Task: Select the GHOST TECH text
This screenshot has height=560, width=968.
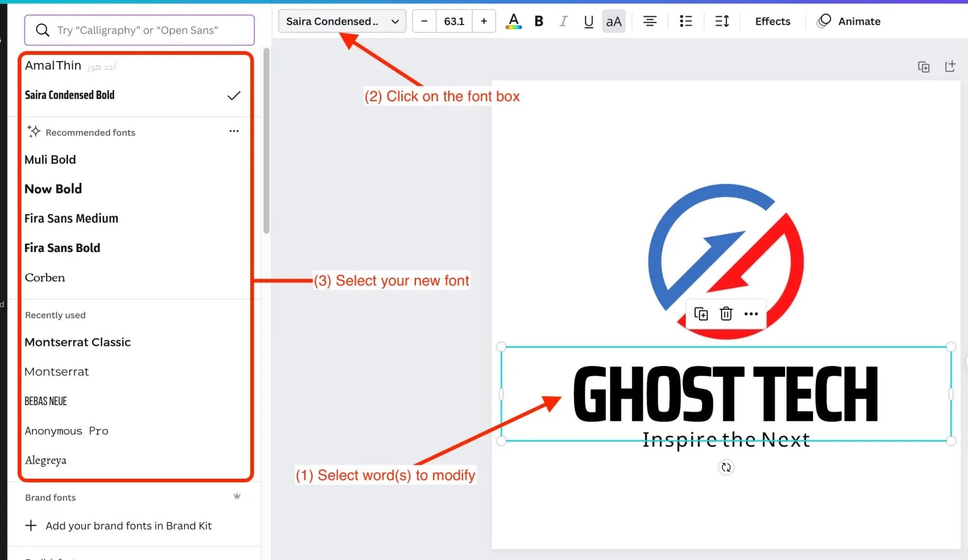Action: point(726,394)
